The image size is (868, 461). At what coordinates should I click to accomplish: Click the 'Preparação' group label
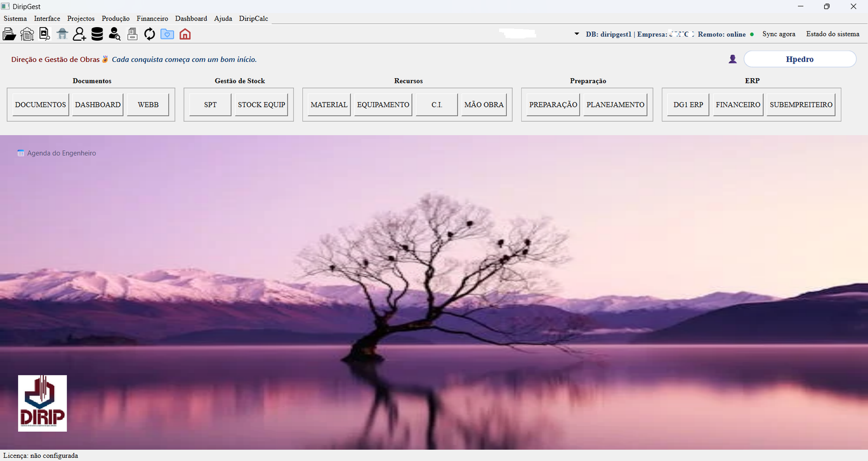click(588, 81)
